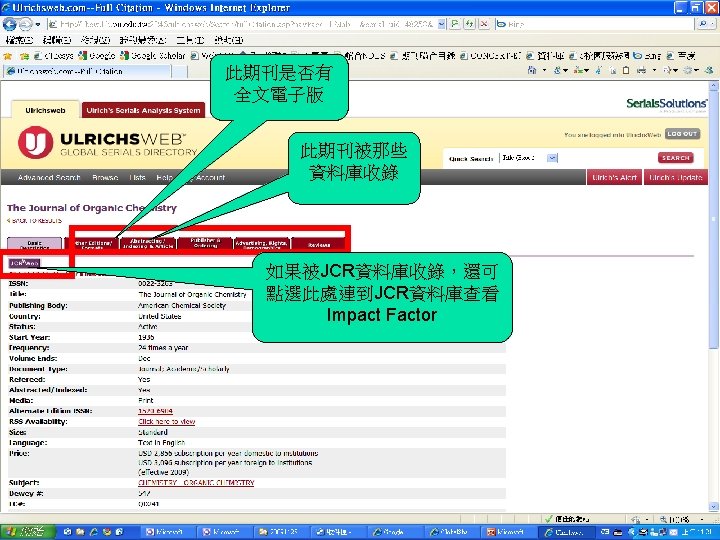Click the Back to Results link
The width and height of the screenshot is (720, 540).
point(34,221)
